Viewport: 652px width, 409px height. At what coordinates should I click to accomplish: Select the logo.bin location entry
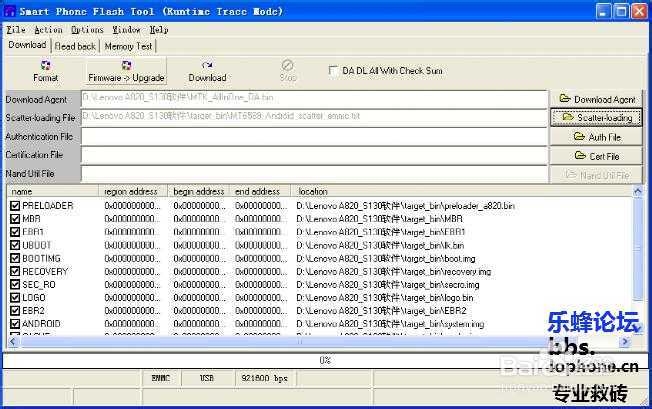coord(385,298)
